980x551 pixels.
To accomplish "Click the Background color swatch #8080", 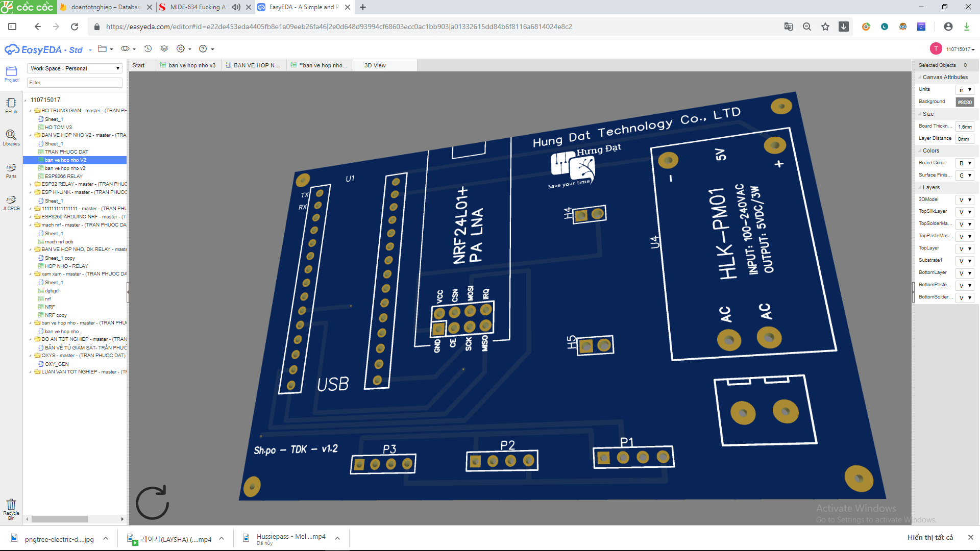I will (x=965, y=102).
